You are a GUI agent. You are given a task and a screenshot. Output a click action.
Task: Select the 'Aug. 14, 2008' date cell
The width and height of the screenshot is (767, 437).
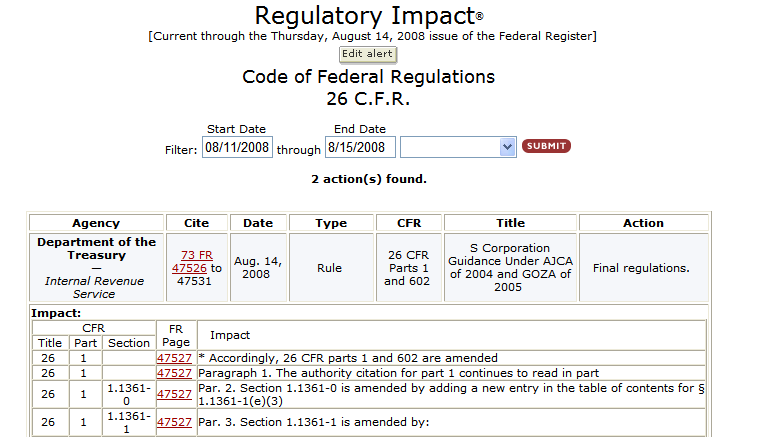coord(258,268)
